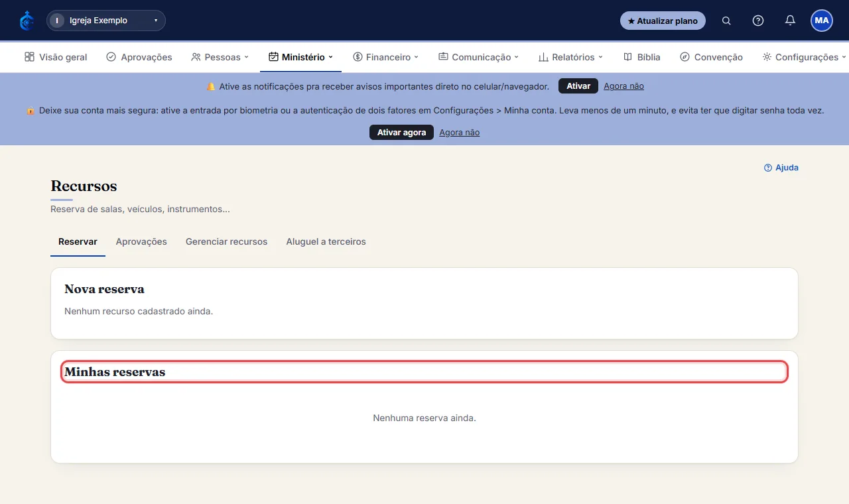
Task: Click the Pessoas people icon
Action: [196, 57]
